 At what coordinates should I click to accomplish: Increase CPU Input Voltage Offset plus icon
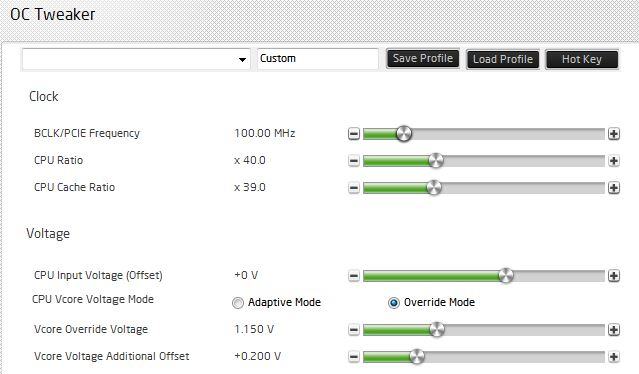[614, 276]
